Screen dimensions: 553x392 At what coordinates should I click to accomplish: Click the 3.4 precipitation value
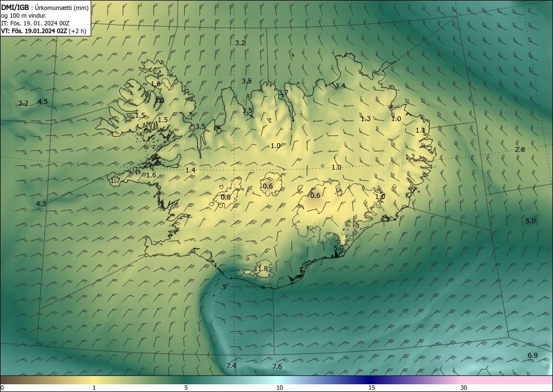coord(340,86)
